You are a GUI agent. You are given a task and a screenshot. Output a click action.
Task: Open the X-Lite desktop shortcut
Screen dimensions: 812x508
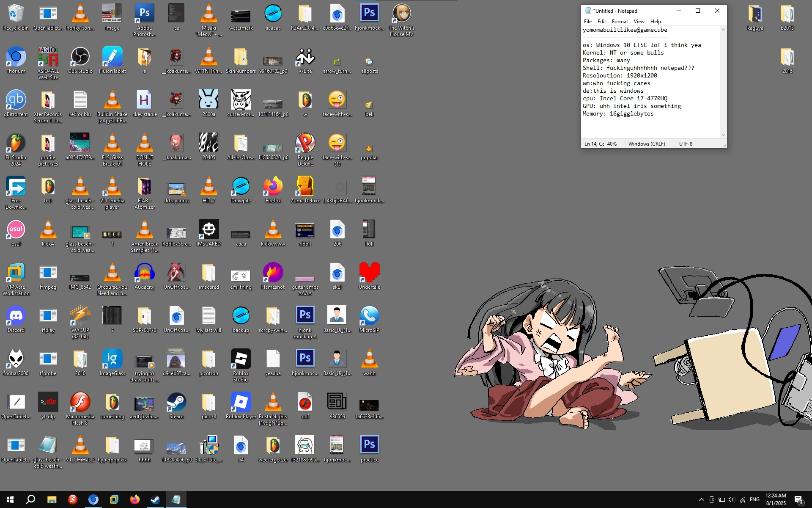click(305, 61)
